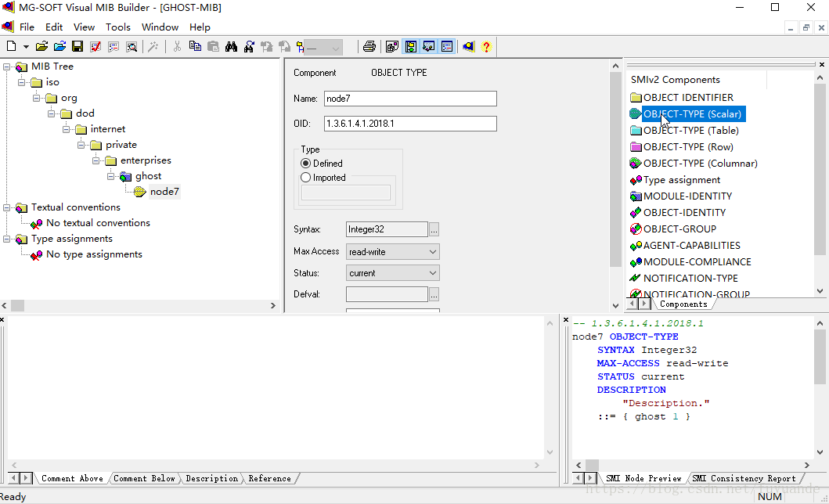Save the MIB with the floppy icon
829x504 pixels.
click(x=77, y=46)
